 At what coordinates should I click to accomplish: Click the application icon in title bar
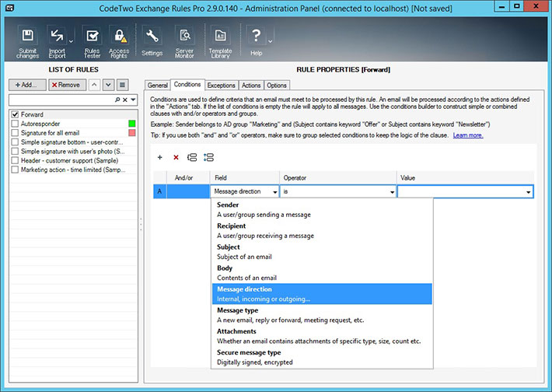(x=10, y=8)
